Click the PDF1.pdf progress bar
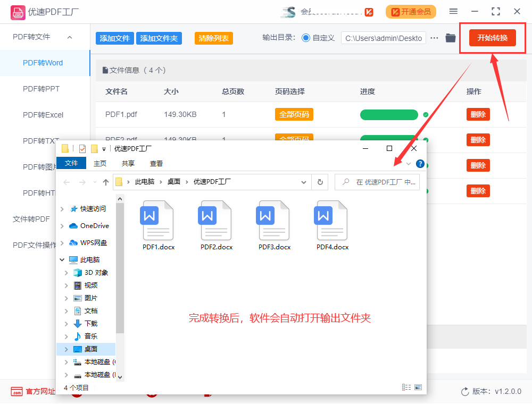Viewport: 532px width, 404px height. tap(389, 115)
